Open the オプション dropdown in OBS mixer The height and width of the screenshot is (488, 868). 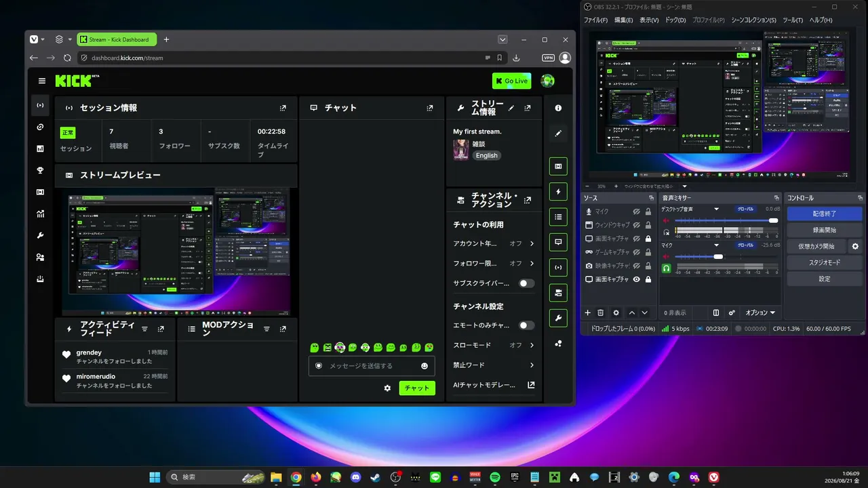point(760,312)
